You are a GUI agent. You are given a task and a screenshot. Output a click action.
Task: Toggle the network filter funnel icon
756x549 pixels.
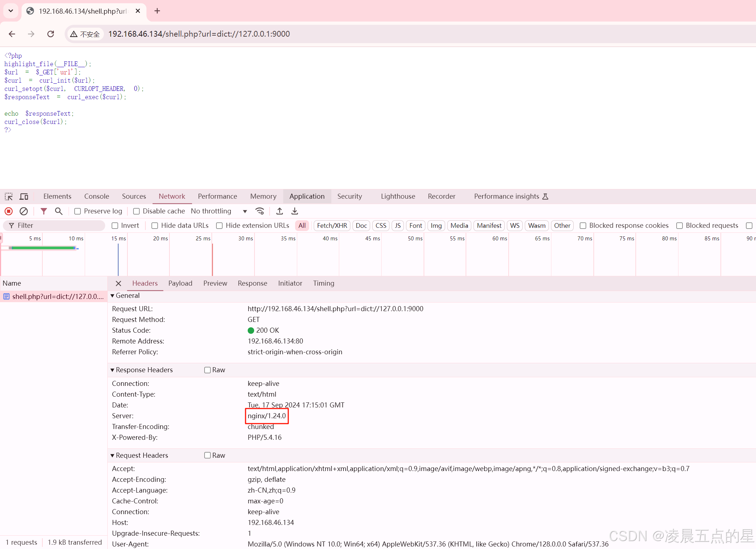pyautogui.click(x=43, y=211)
